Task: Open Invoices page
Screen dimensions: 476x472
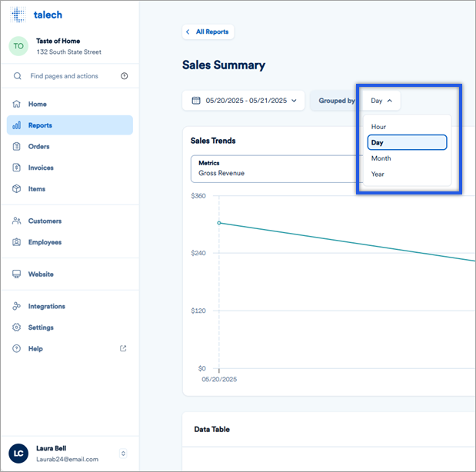Action: coord(70,168)
